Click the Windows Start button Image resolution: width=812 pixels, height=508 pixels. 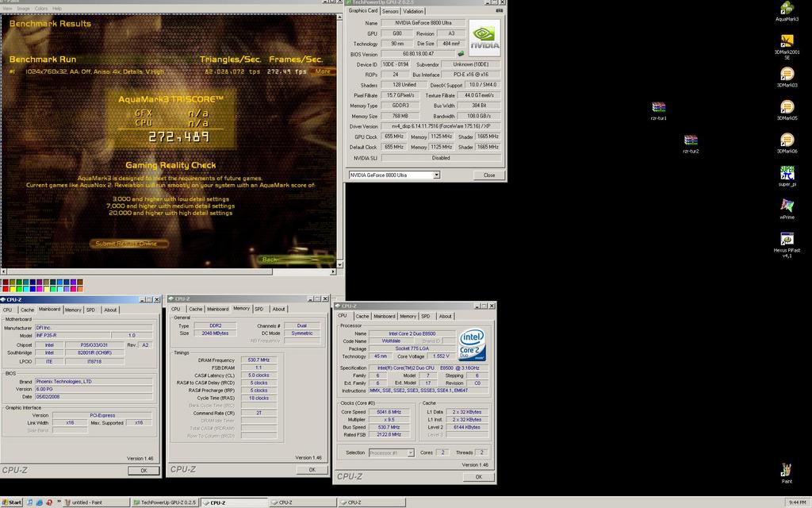click(12, 502)
